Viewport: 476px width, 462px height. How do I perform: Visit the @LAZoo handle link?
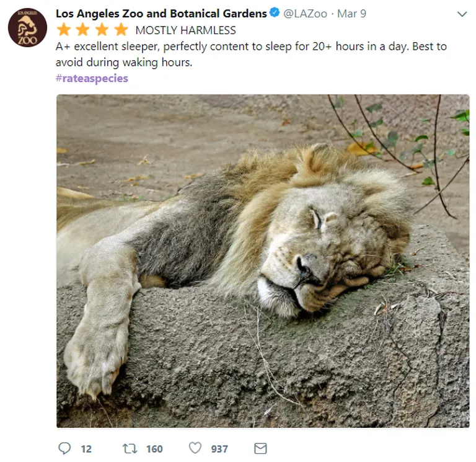click(305, 14)
